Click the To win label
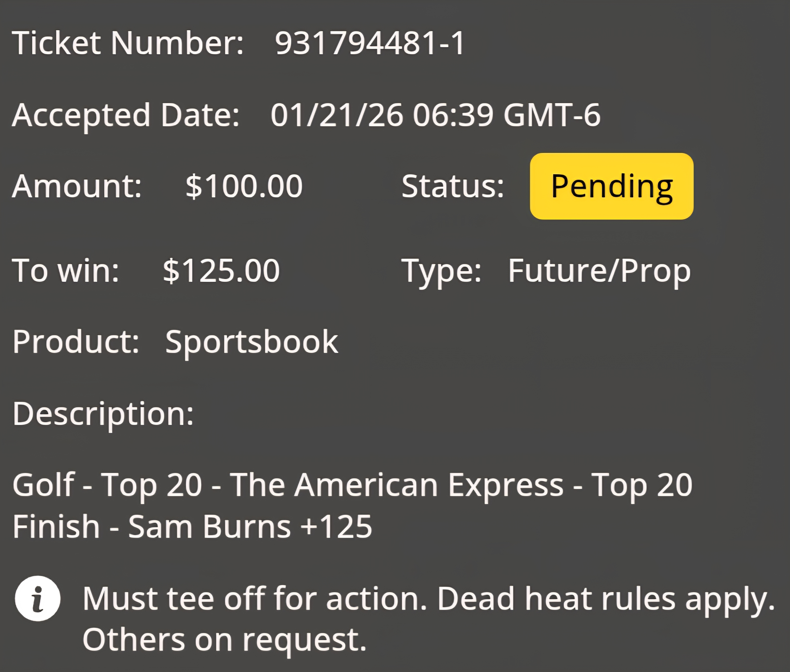The width and height of the screenshot is (790, 672). tap(66, 270)
